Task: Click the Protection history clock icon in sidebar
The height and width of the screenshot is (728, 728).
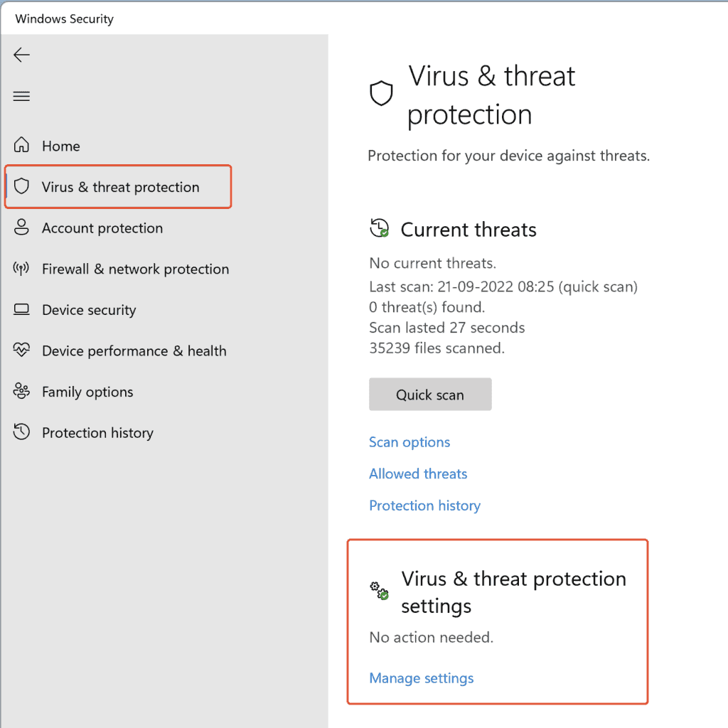Action: coord(21,432)
